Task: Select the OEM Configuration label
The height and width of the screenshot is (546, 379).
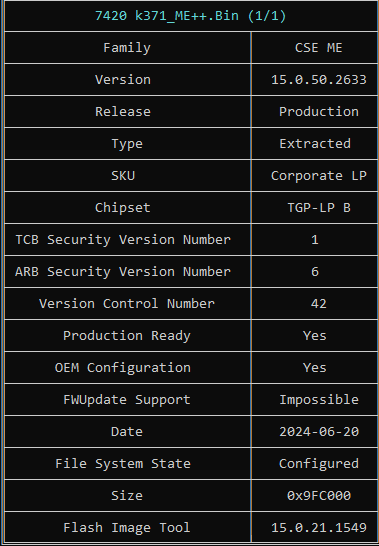Action: (x=123, y=368)
